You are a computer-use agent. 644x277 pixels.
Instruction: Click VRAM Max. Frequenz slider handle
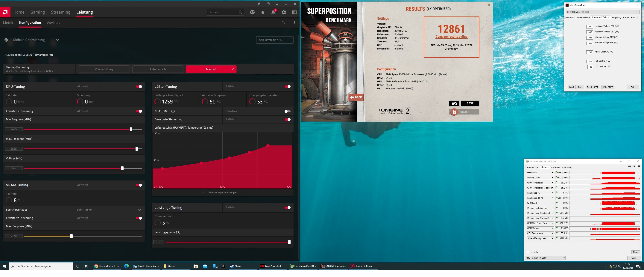click(72, 236)
